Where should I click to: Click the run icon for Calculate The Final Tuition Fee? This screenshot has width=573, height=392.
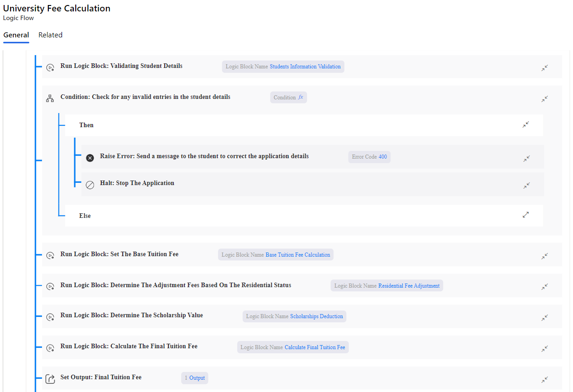click(x=50, y=348)
